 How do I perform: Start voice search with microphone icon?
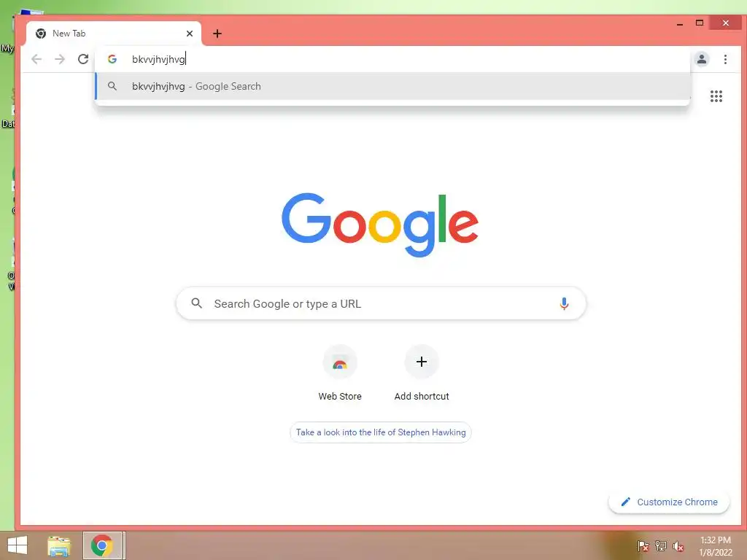click(x=564, y=303)
